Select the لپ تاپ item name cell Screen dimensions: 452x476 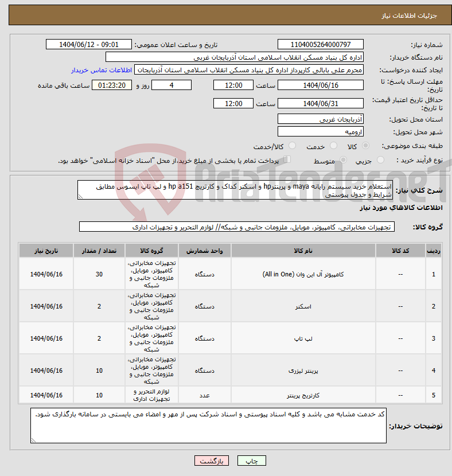click(303, 338)
